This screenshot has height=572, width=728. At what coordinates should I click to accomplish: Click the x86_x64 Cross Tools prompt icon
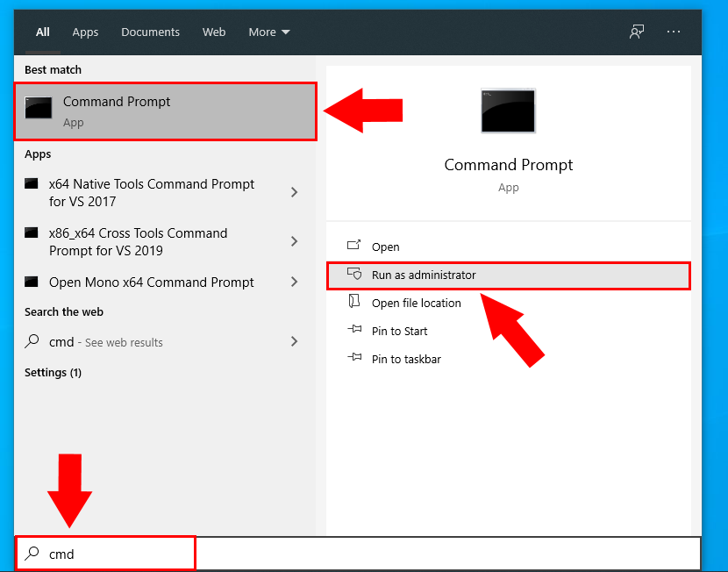31,232
